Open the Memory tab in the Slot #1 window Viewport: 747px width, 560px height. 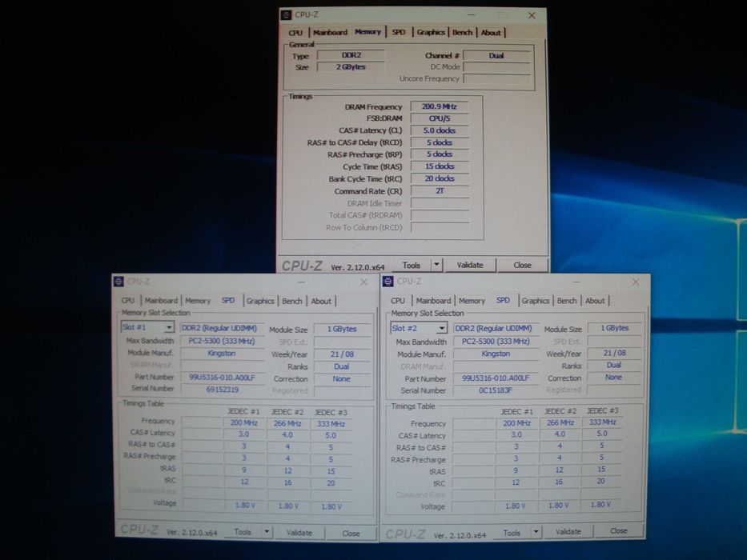(x=198, y=301)
